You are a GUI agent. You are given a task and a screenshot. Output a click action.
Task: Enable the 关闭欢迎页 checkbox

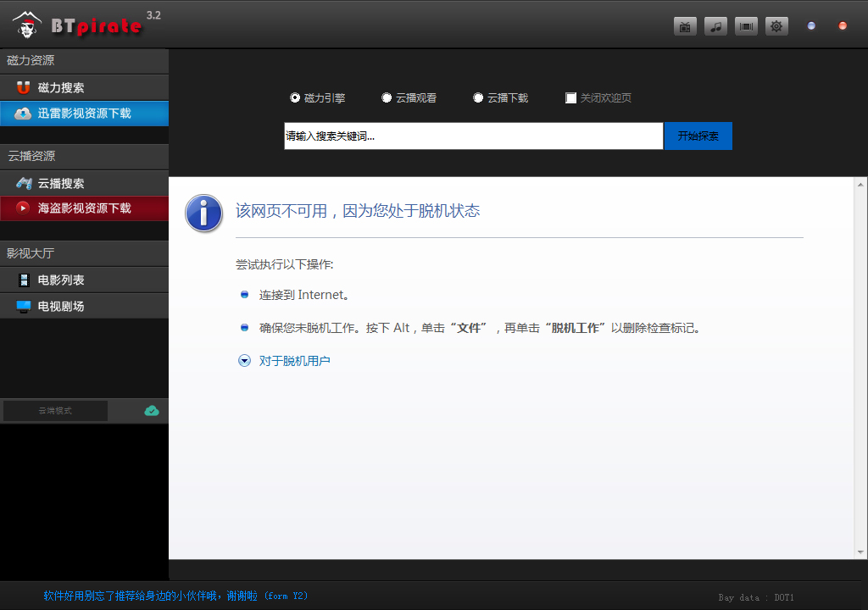[x=570, y=97]
